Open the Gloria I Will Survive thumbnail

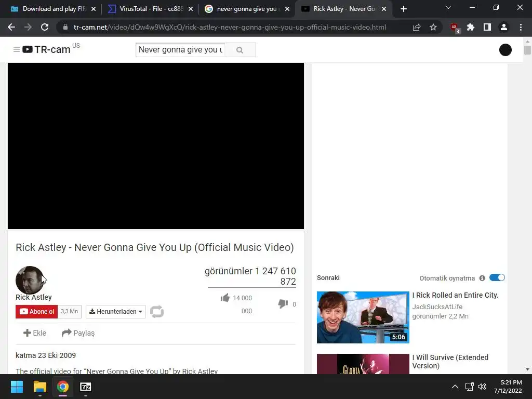pos(363,364)
